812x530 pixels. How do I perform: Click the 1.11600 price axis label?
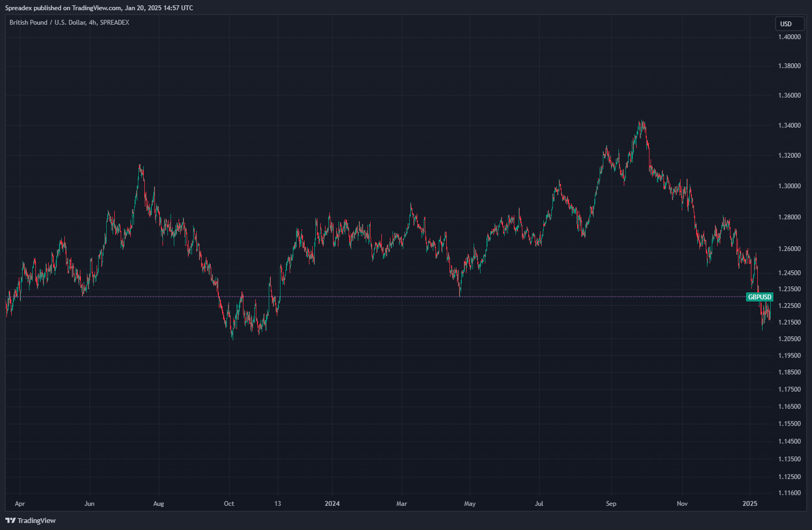point(789,493)
